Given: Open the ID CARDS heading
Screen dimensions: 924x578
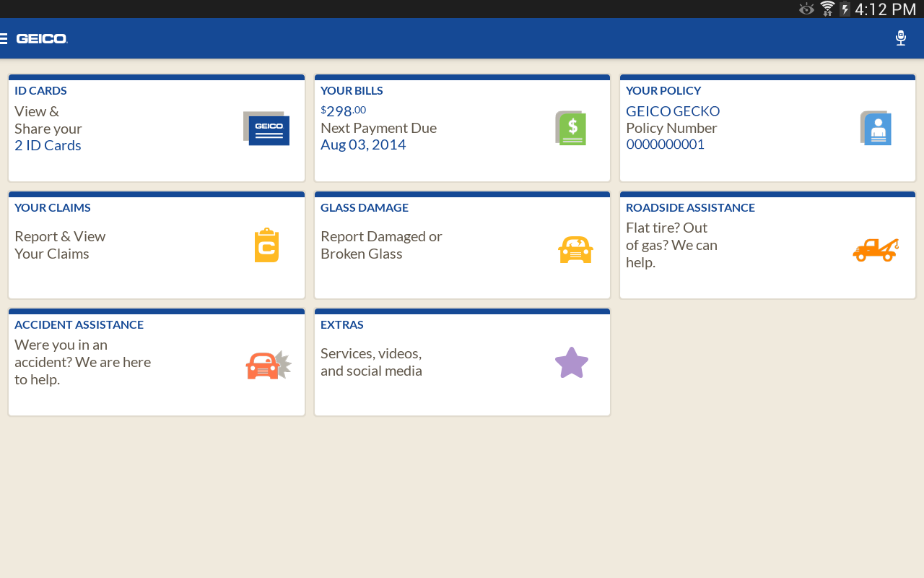Looking at the screenshot, I should click(x=40, y=90).
